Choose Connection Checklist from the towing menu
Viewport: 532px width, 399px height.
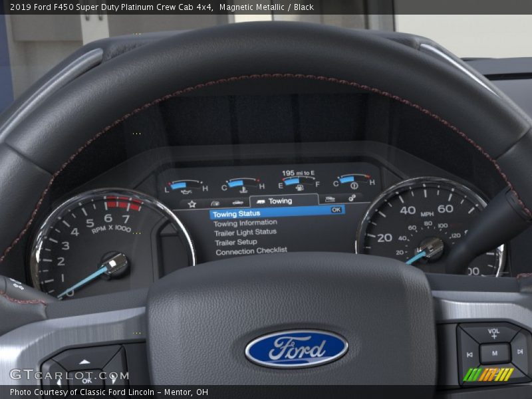click(x=250, y=251)
